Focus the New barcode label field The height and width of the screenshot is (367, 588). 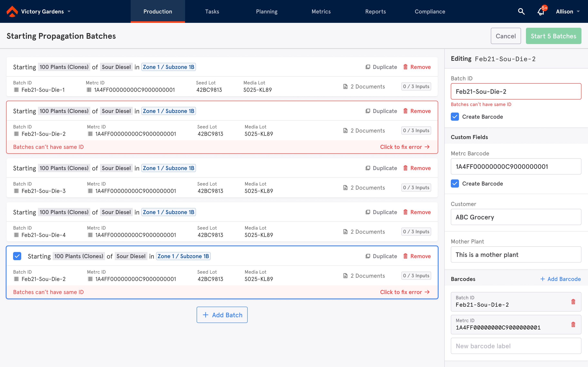tap(516, 346)
